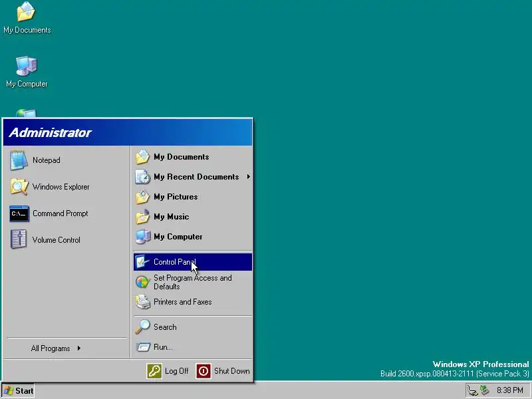The width and height of the screenshot is (532, 399).
Task: Click the safely remove hardware tray icon
Action: (x=485, y=390)
